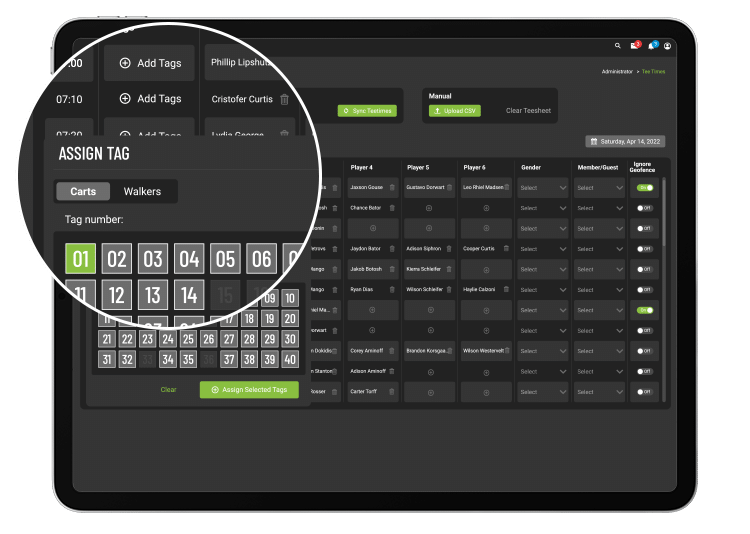Enable Ignore Geofence on second row
Viewport: 750px width, 534px height.
coord(645,208)
